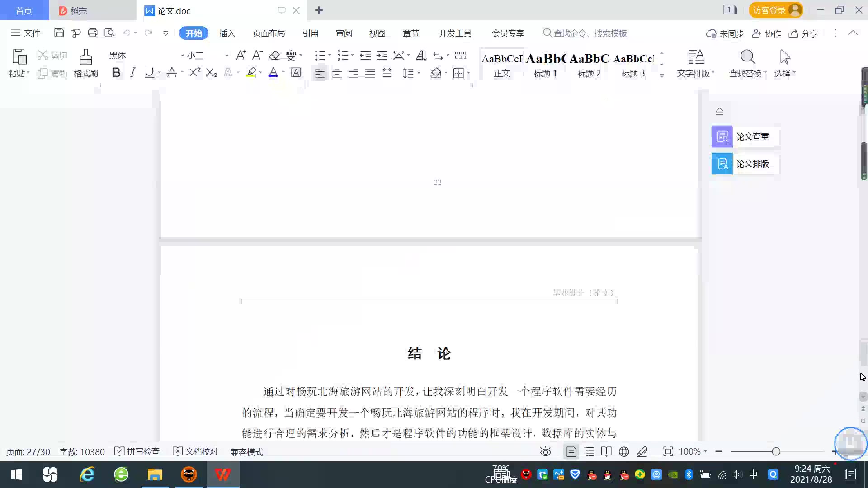
Task: Select the 标题 1 heading style
Action: click(x=545, y=65)
